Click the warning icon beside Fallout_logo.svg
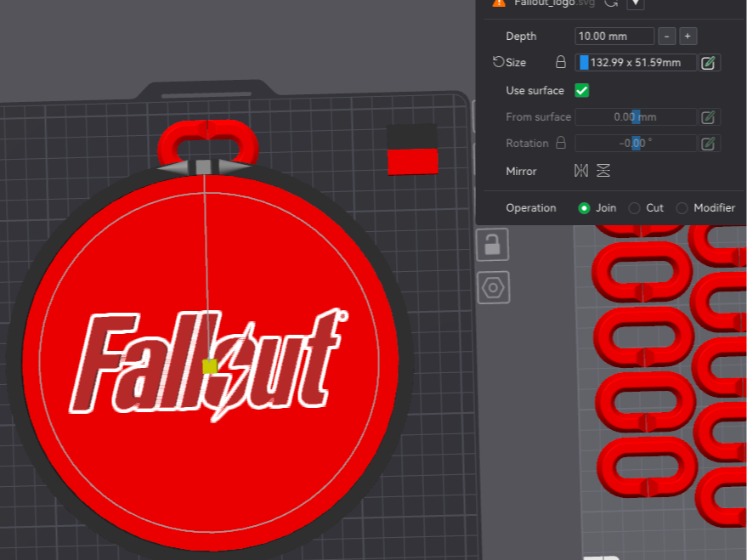Viewport: 747px width, 560px height. 500,3
